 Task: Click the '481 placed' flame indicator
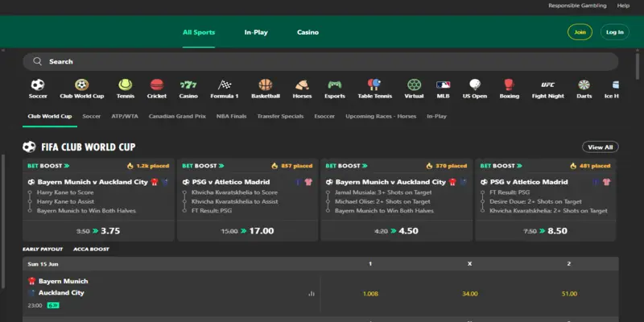tap(590, 166)
